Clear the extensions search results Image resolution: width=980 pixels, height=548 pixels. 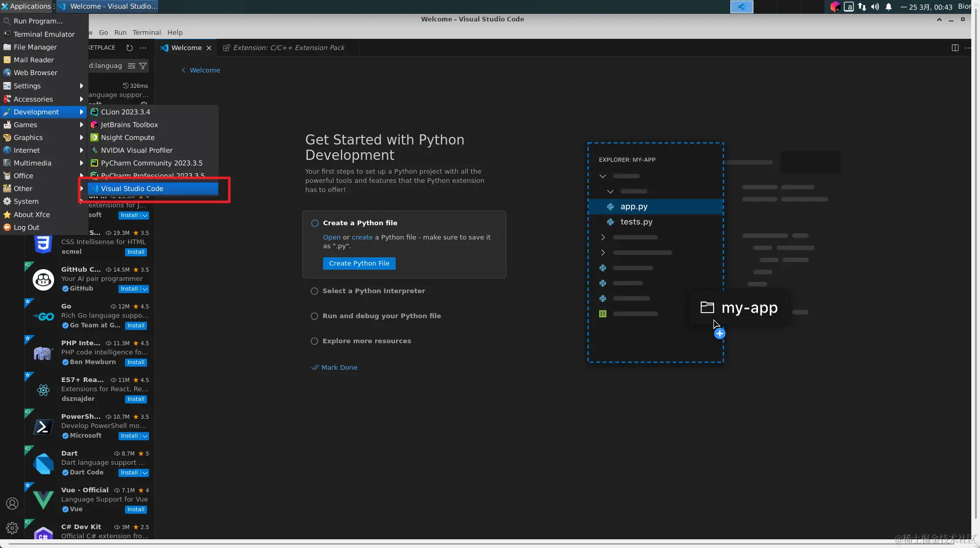point(132,66)
